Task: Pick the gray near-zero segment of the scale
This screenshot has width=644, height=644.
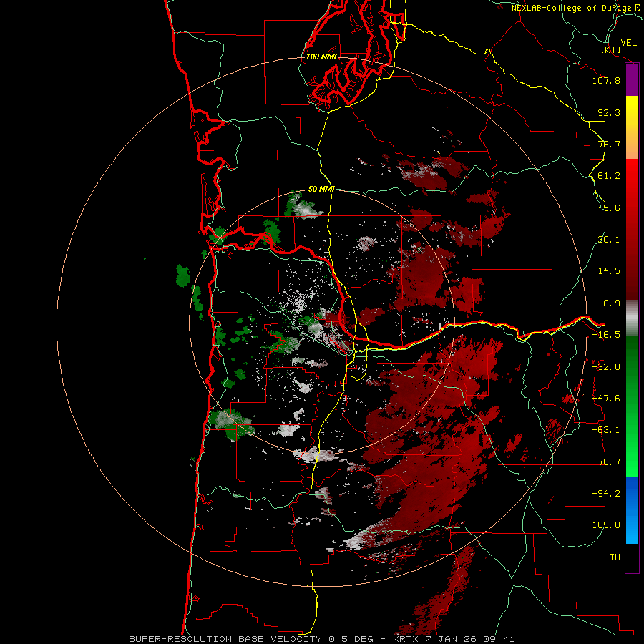Action: (632, 318)
